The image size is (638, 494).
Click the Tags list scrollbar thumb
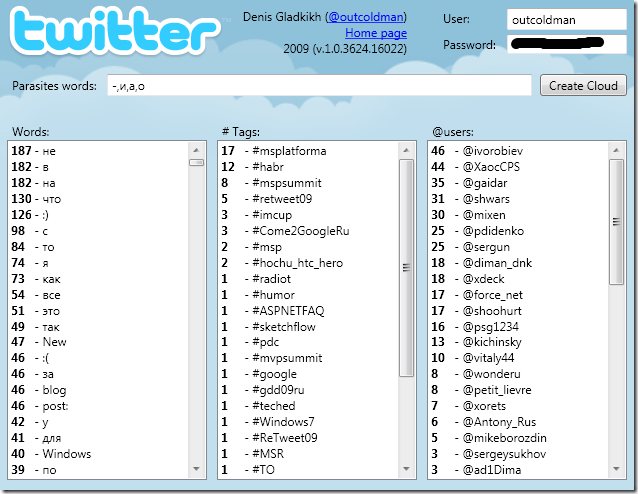[406, 267]
